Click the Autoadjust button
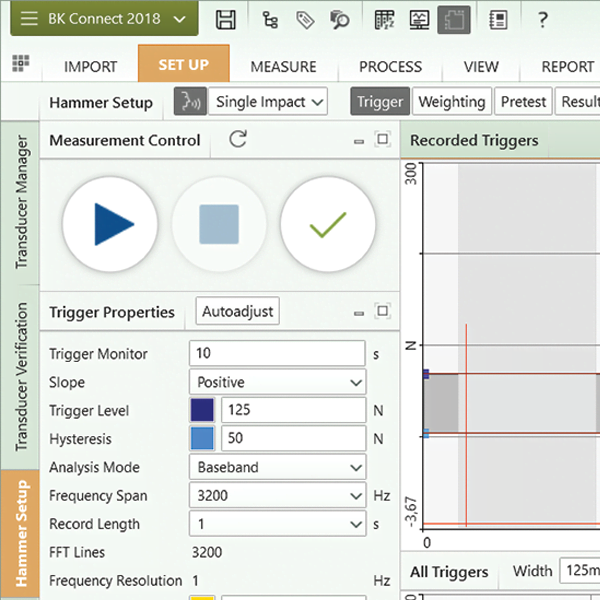This screenshot has height=600, width=600. coord(237,312)
